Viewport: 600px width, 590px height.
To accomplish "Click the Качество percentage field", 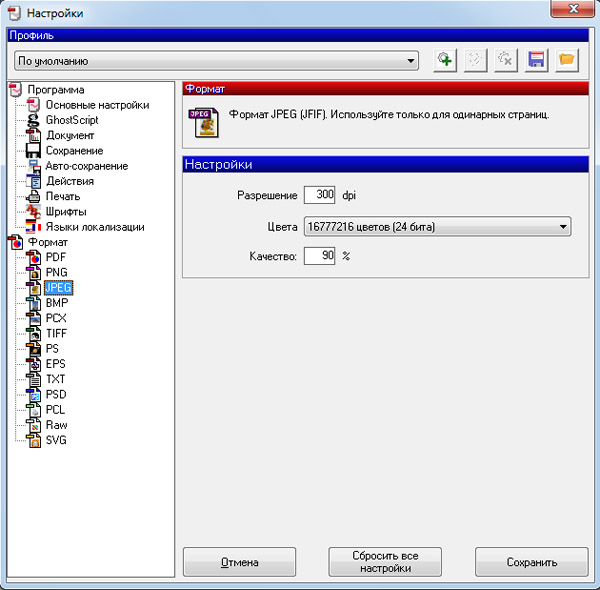I will (x=319, y=256).
